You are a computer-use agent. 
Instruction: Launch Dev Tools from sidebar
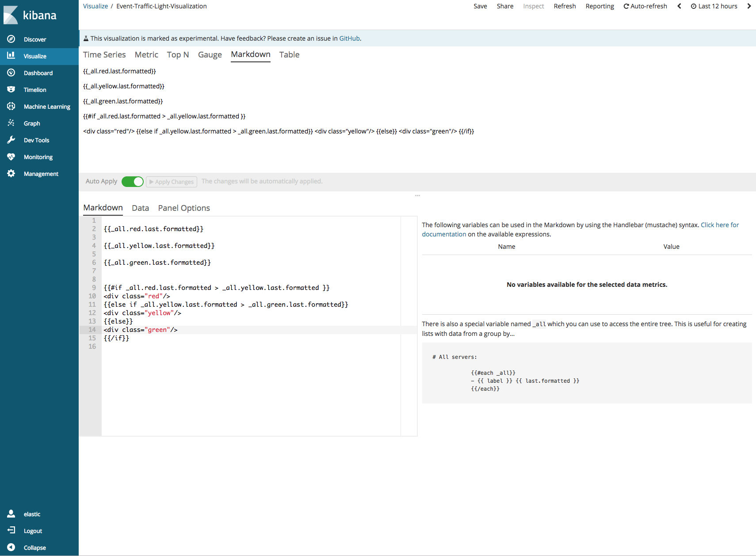tap(36, 140)
